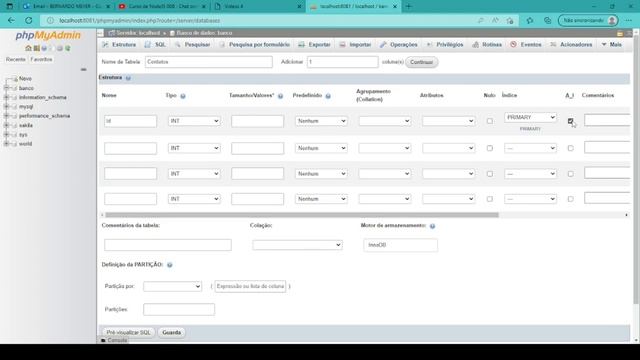Open the SQL tab

pyautogui.click(x=155, y=44)
